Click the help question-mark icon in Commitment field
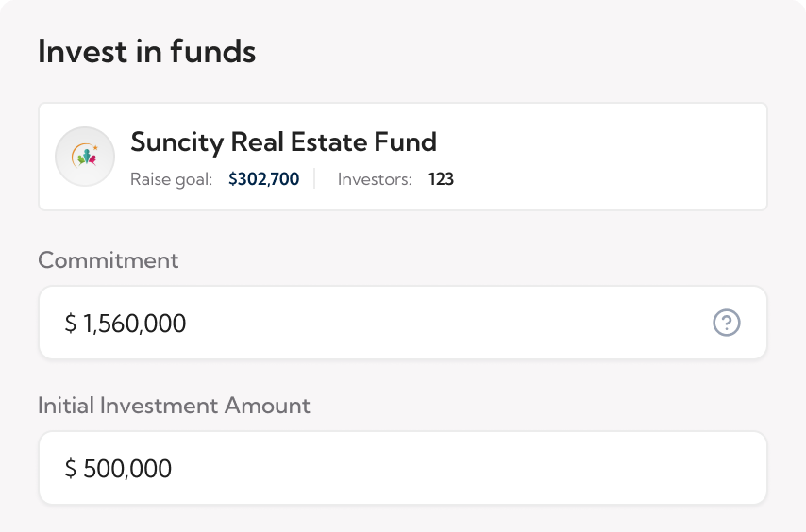Viewport: 806px width, 532px height. [x=726, y=324]
